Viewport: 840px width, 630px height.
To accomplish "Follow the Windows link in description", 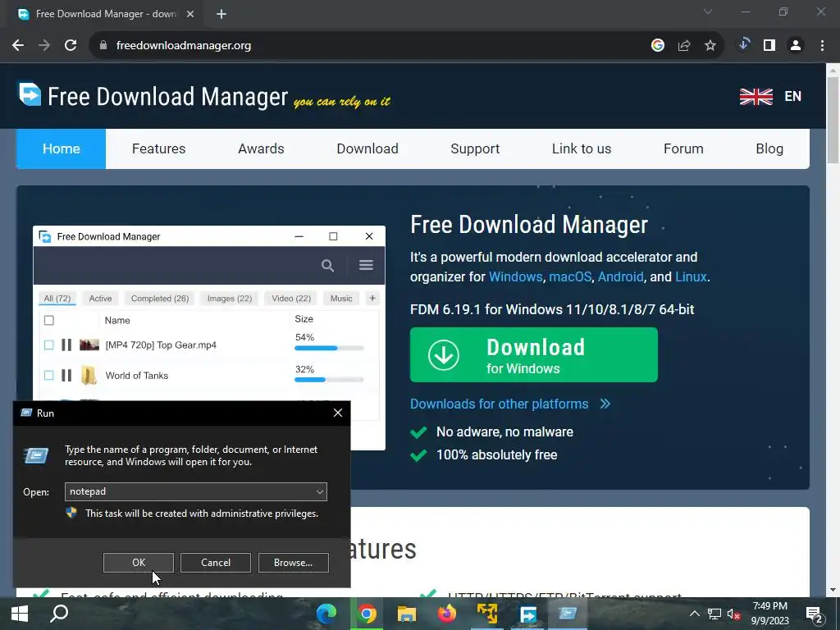I will [x=515, y=277].
